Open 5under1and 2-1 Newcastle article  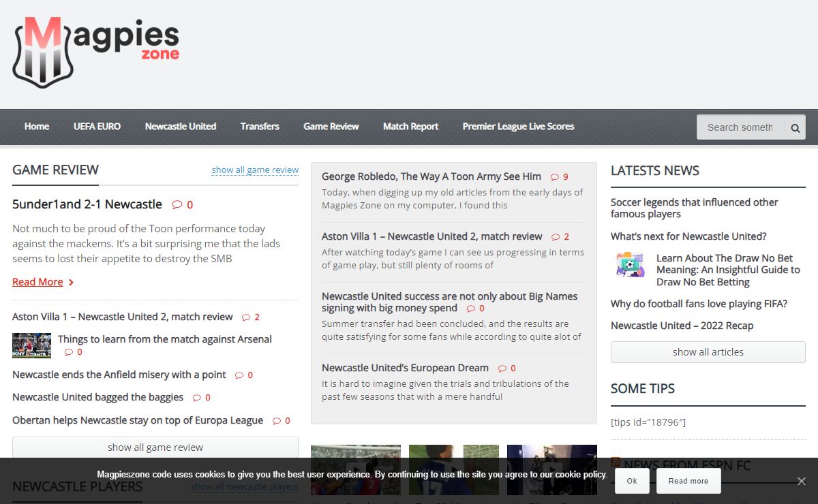[87, 204]
